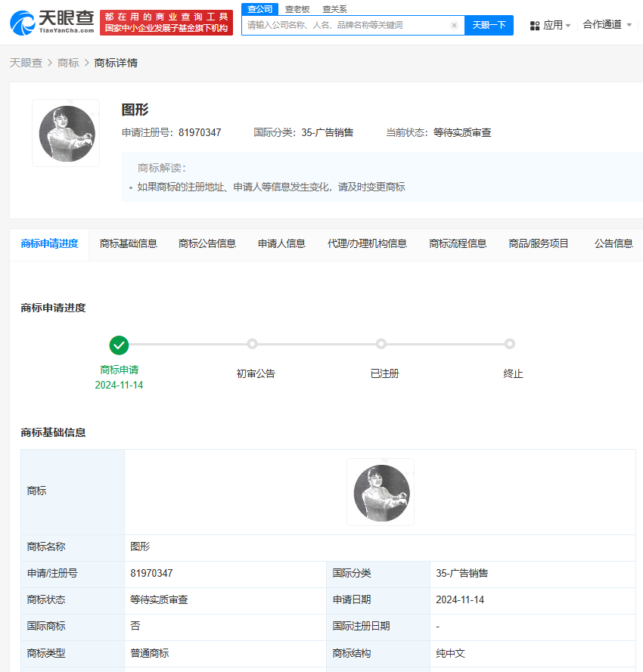Open the 商标申请进度 tab
Viewport: 643px width, 672px height.
pos(49,244)
